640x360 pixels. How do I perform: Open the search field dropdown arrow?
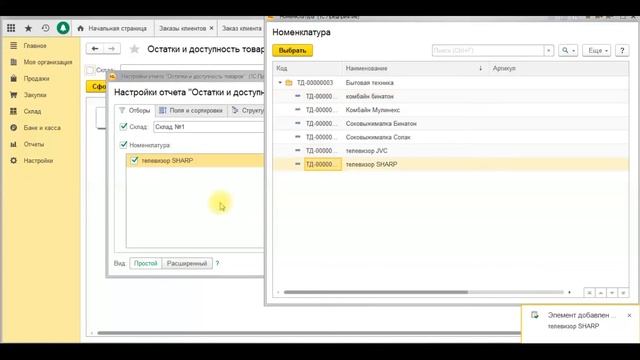[x=549, y=50]
